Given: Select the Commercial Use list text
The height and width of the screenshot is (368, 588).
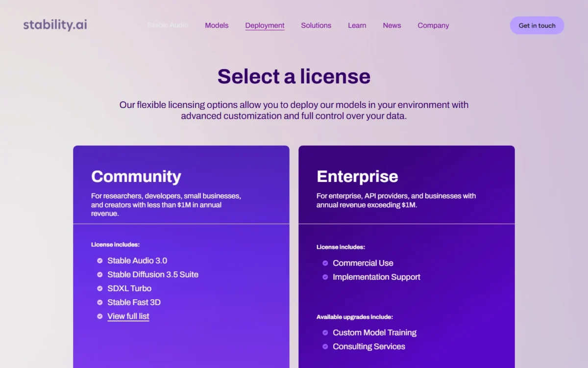Looking at the screenshot, I should click(363, 263).
